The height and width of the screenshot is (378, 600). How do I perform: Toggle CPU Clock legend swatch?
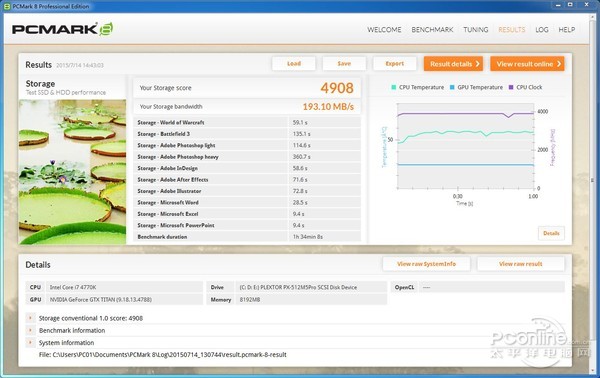pyautogui.click(x=511, y=87)
